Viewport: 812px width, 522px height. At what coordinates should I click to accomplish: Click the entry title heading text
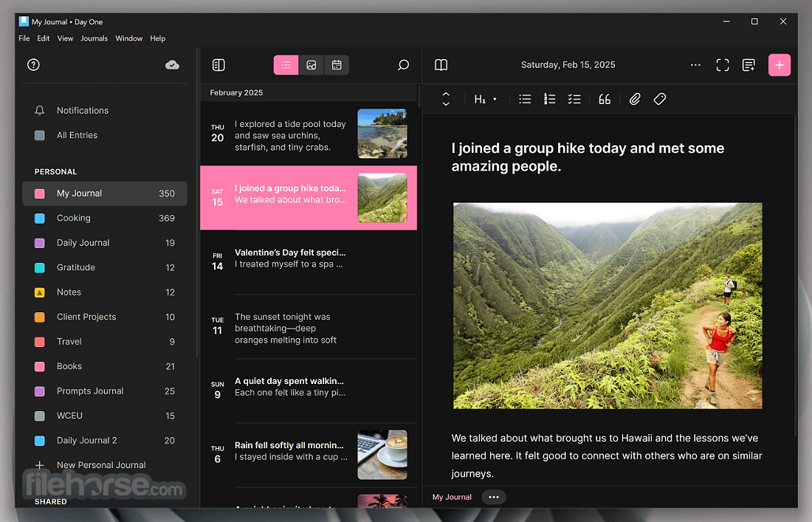[588, 157]
